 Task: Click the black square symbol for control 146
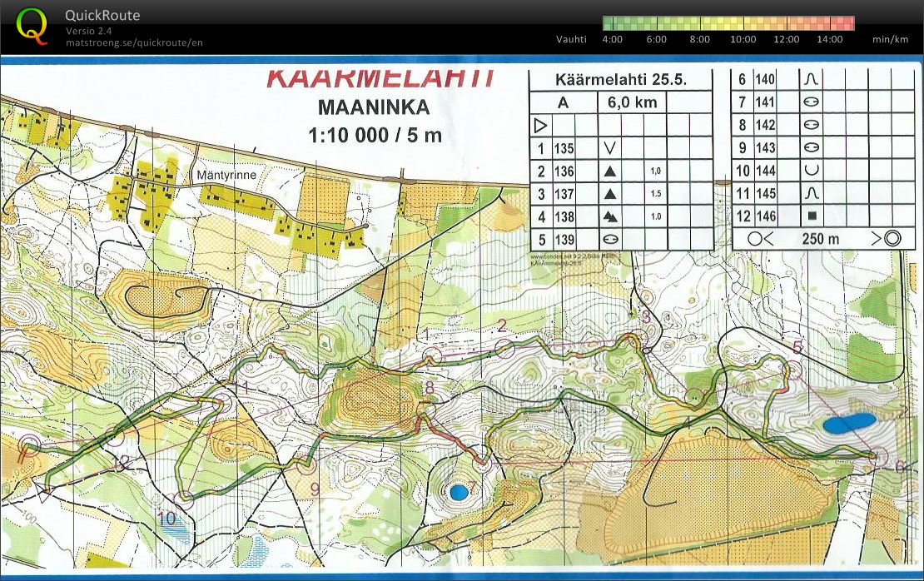[x=811, y=216]
